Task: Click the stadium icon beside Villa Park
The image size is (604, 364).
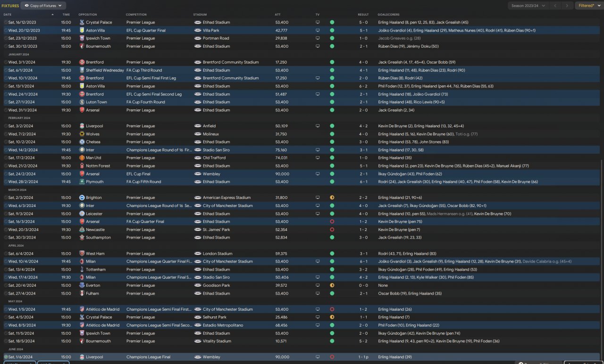Action: (198, 30)
